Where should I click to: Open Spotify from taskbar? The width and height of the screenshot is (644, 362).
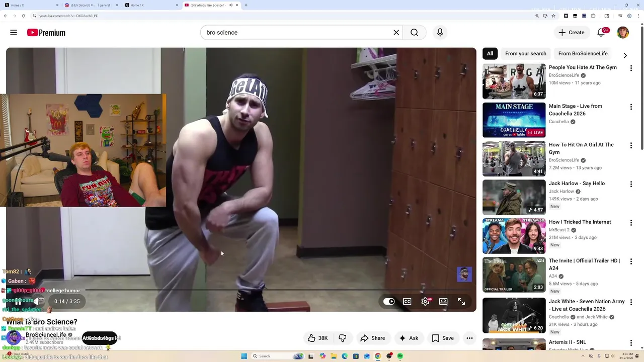pos(400,356)
